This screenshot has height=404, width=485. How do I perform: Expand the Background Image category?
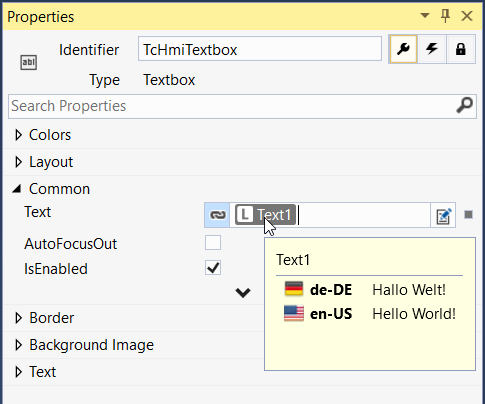(x=18, y=345)
